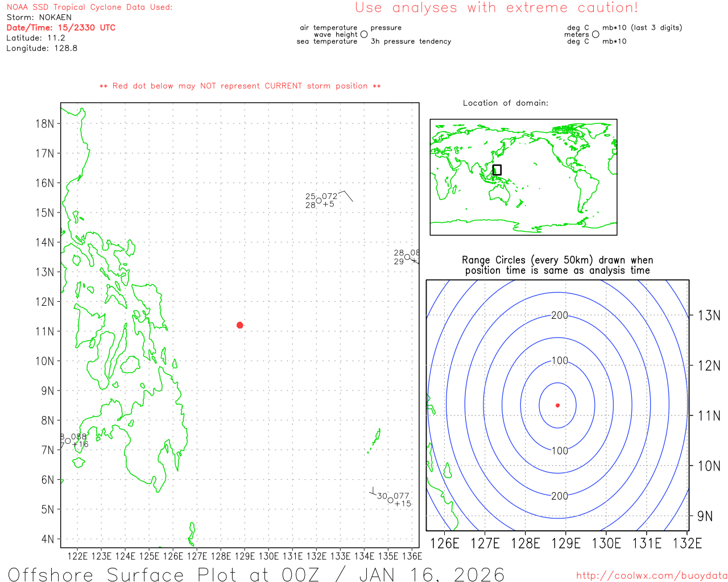Click the 'Longitude: 128.8' value
Image resolution: width=728 pixels, height=582 pixels.
click(x=42, y=48)
